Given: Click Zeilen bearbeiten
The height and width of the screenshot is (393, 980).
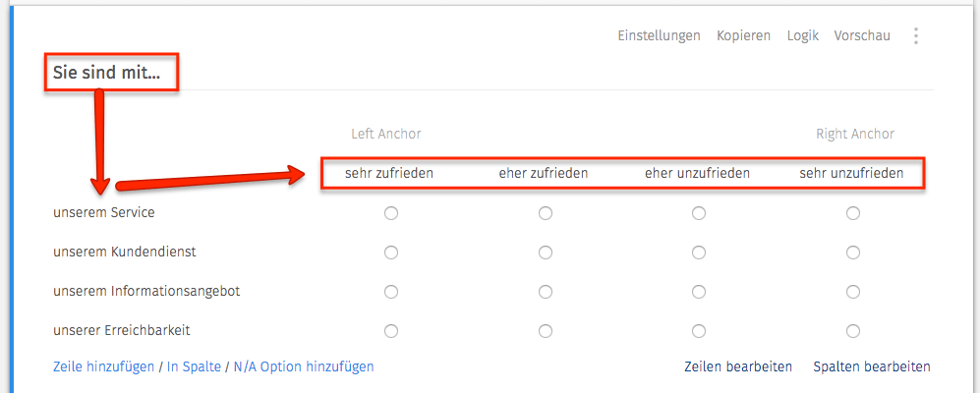Looking at the screenshot, I should tap(739, 366).
